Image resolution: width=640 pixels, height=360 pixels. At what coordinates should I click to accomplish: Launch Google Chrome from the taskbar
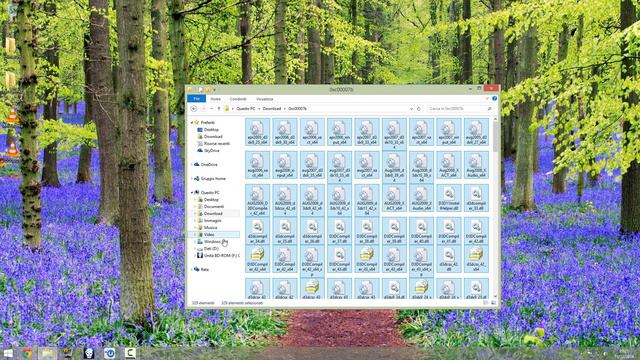pyautogui.click(x=27, y=353)
